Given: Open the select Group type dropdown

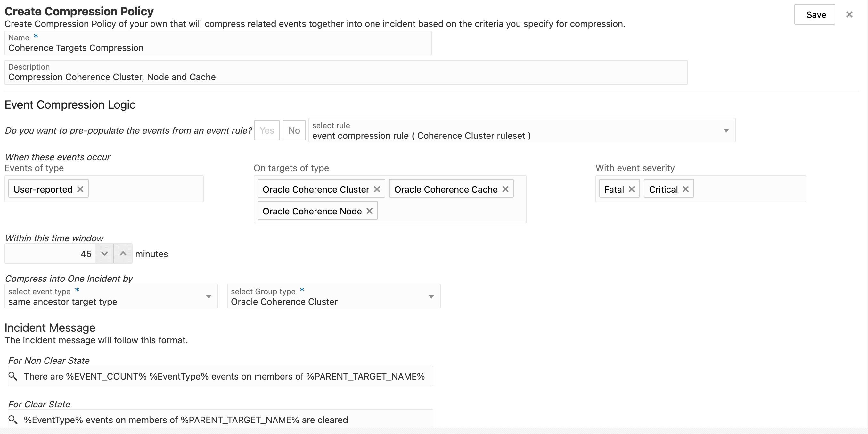Looking at the screenshot, I should tap(431, 296).
